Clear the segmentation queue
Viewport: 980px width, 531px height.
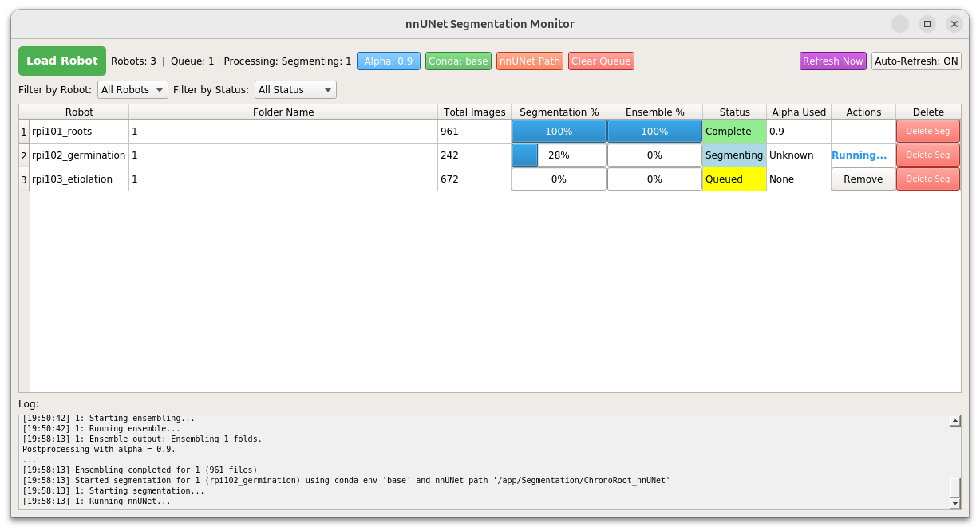(601, 61)
